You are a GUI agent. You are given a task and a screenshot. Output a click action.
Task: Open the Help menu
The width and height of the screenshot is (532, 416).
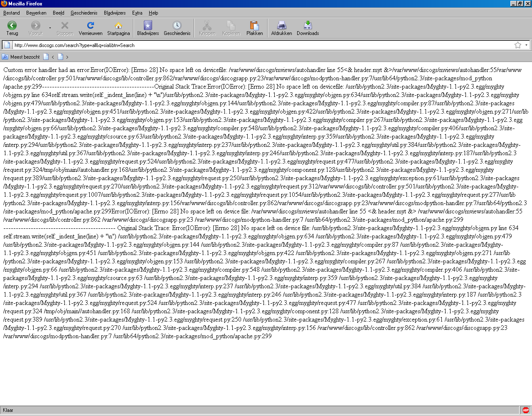tap(153, 13)
